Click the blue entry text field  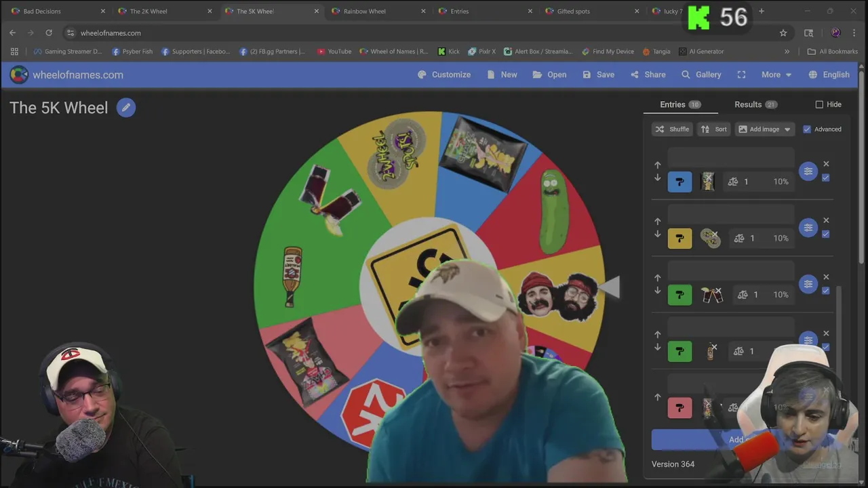(x=731, y=158)
